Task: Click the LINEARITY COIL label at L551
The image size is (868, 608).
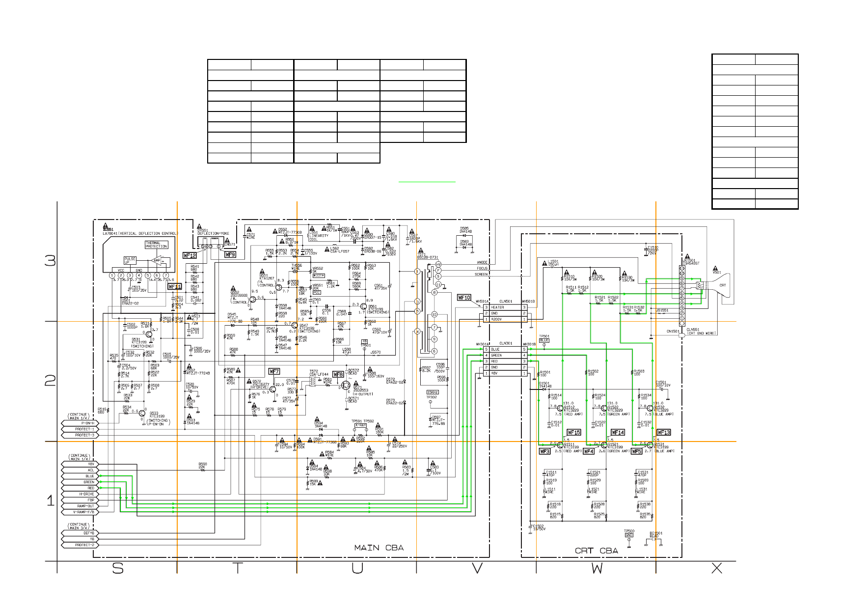Action: tap(318, 238)
